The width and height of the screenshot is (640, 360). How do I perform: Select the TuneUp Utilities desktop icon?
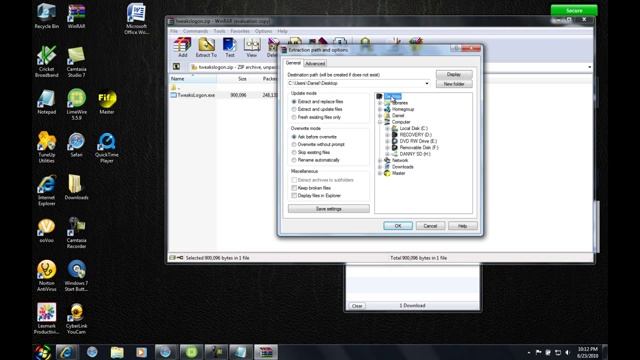[47, 147]
